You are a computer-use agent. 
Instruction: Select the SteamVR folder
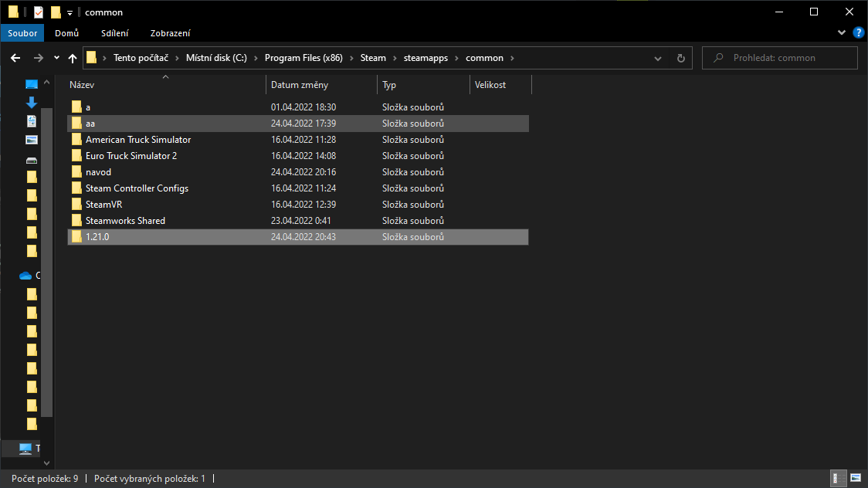tap(104, 204)
